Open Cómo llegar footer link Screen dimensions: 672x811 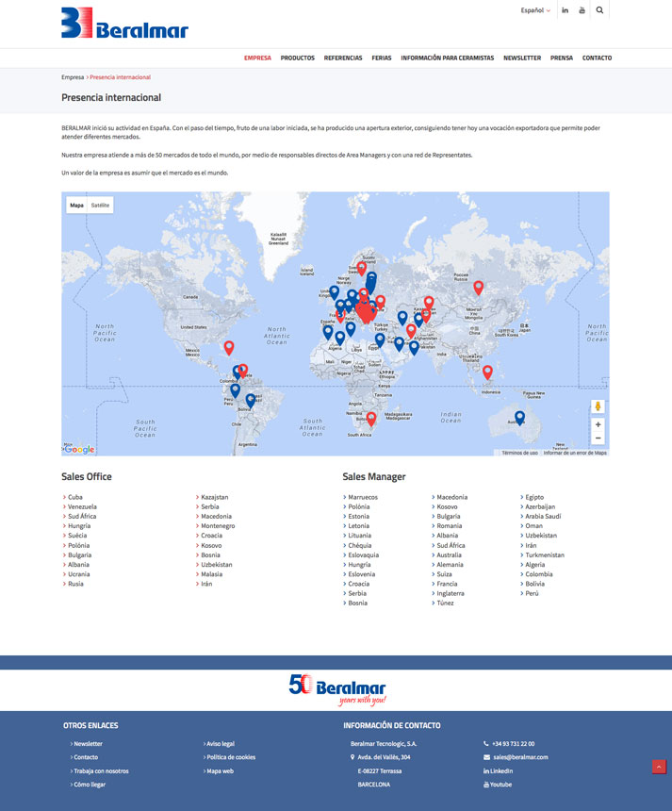coord(90,785)
